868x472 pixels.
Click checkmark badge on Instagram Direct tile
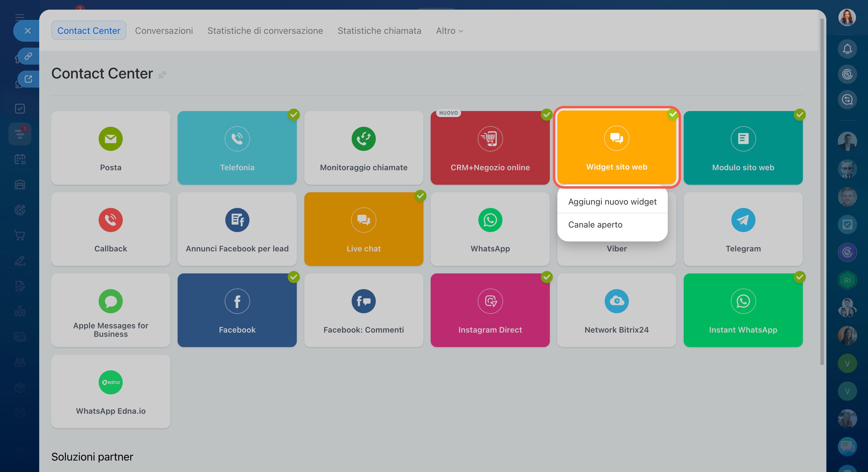pos(546,277)
